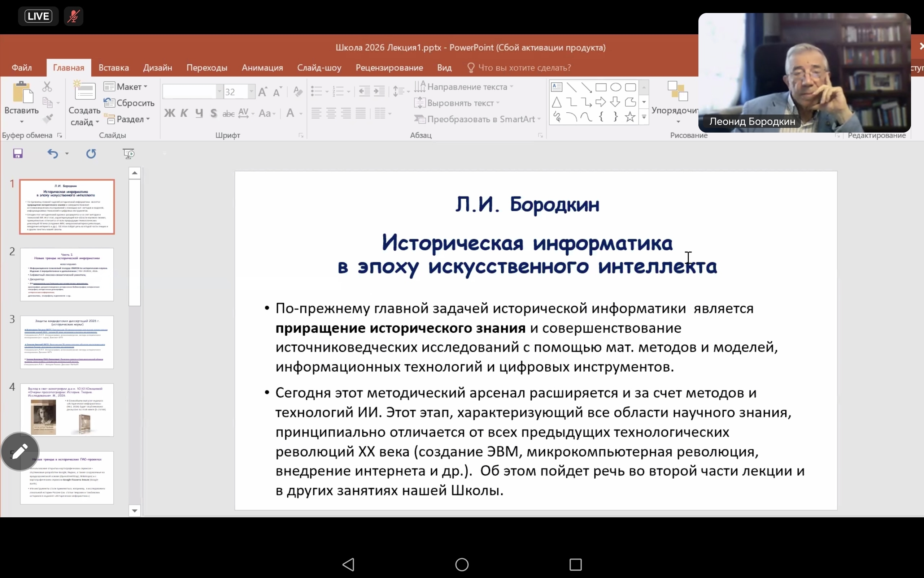
Task: Toggle italic К formatting
Action: coord(184,113)
